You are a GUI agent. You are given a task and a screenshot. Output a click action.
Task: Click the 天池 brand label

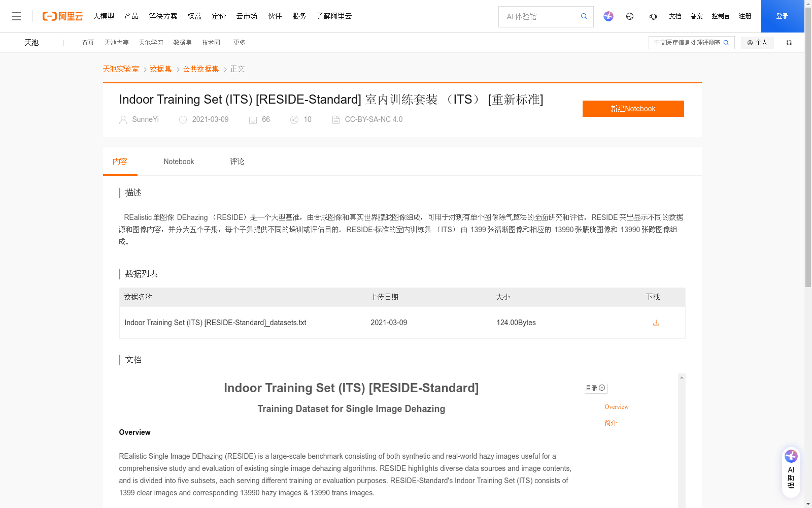[x=31, y=43]
